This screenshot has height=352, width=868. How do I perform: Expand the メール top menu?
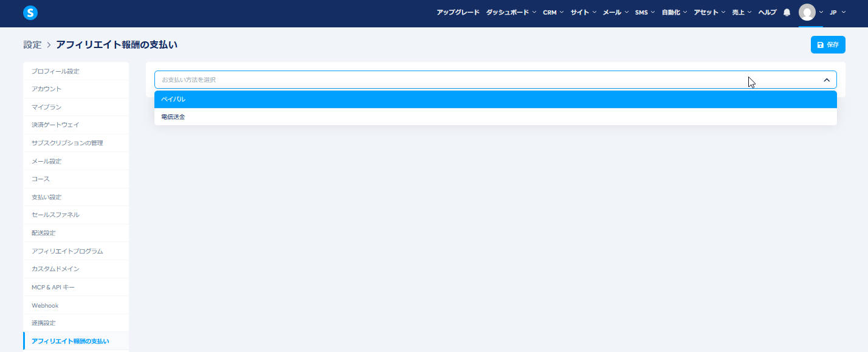pyautogui.click(x=616, y=12)
